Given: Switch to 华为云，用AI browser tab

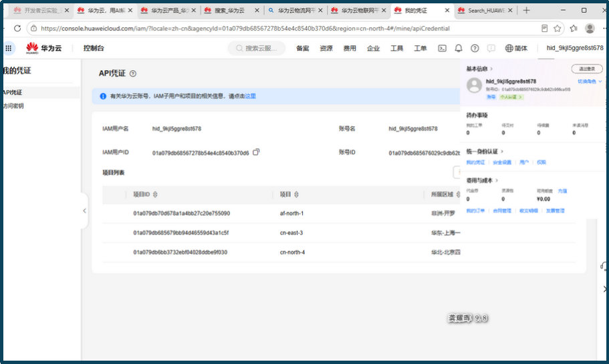Looking at the screenshot, I should tap(105, 11).
